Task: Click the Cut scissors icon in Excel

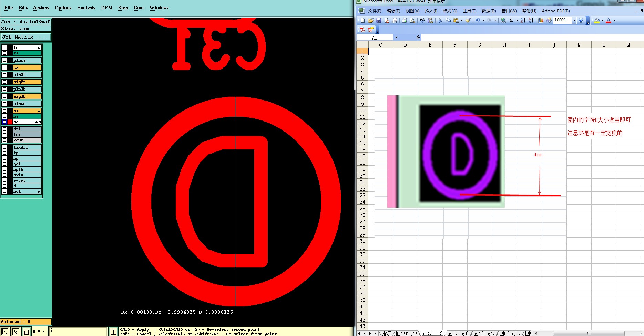Action: coord(440,20)
